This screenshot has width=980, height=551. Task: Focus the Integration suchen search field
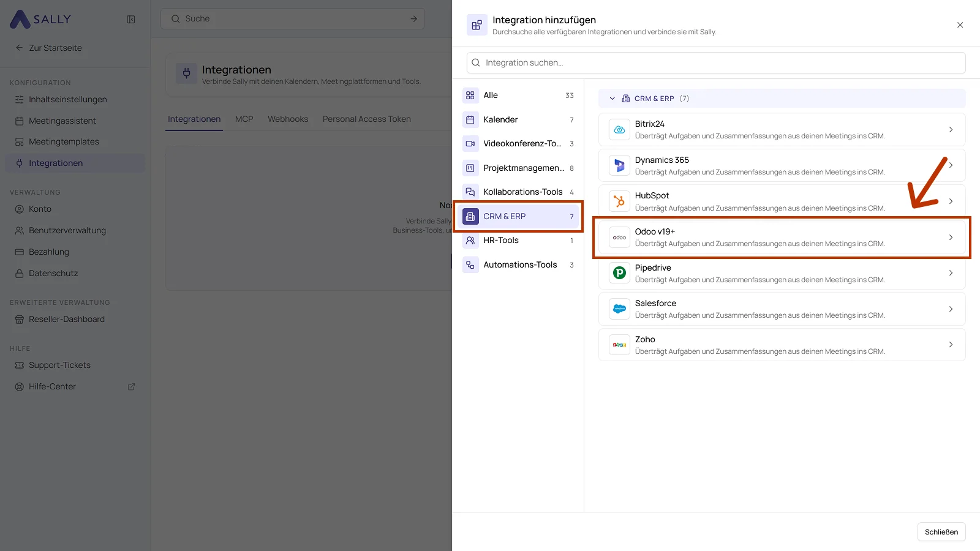click(716, 62)
